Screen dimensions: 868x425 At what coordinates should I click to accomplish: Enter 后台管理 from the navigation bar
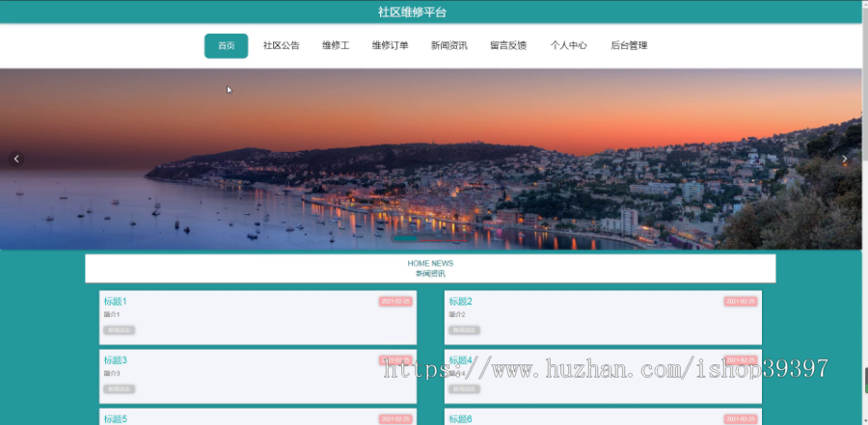tap(629, 46)
